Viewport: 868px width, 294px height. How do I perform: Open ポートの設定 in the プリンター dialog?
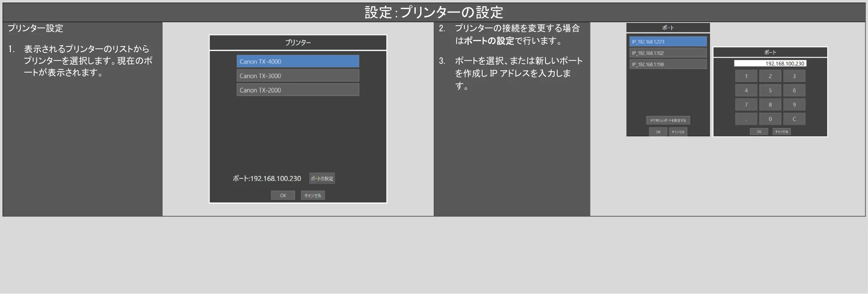click(322, 178)
